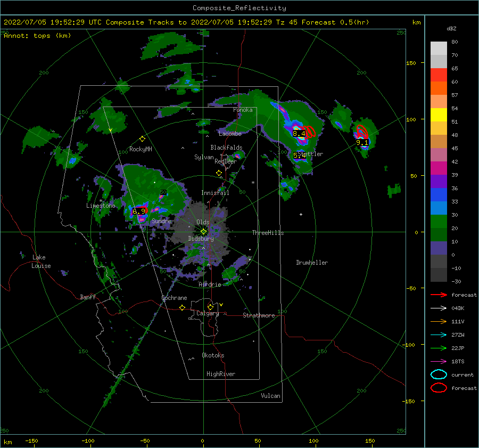Click the storm top label 5.4
This screenshot has height=448, width=479.
coord(299,156)
